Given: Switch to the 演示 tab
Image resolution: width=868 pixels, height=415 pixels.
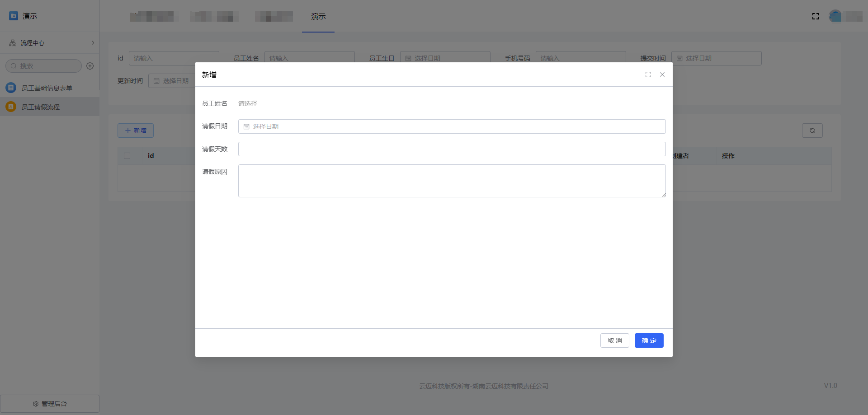Looking at the screenshot, I should [x=318, y=17].
